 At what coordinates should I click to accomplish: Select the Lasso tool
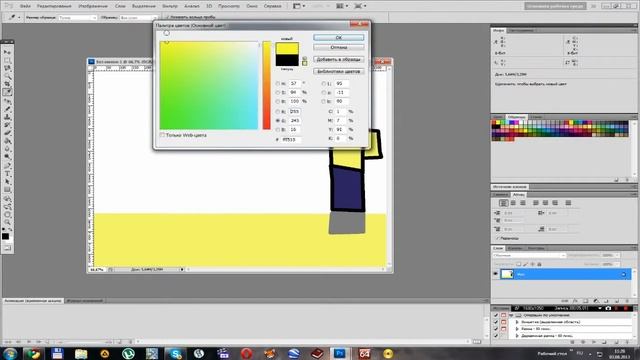pos(7,68)
